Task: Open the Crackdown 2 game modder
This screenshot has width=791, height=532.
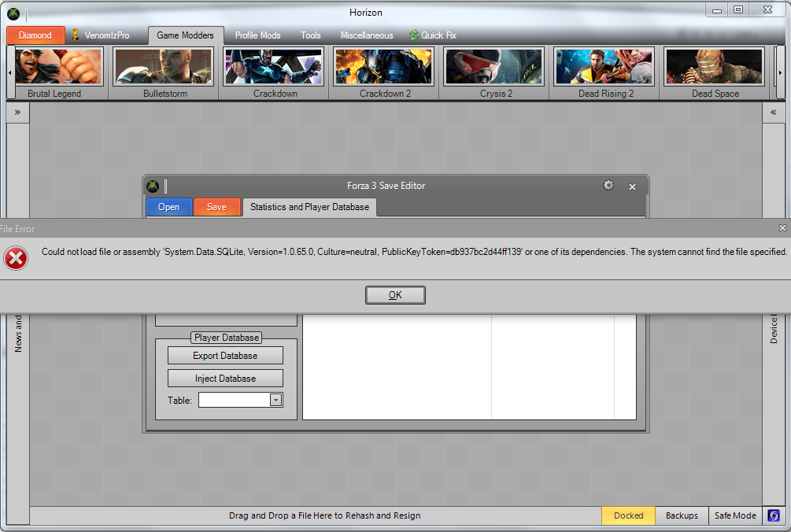Action: click(x=385, y=68)
